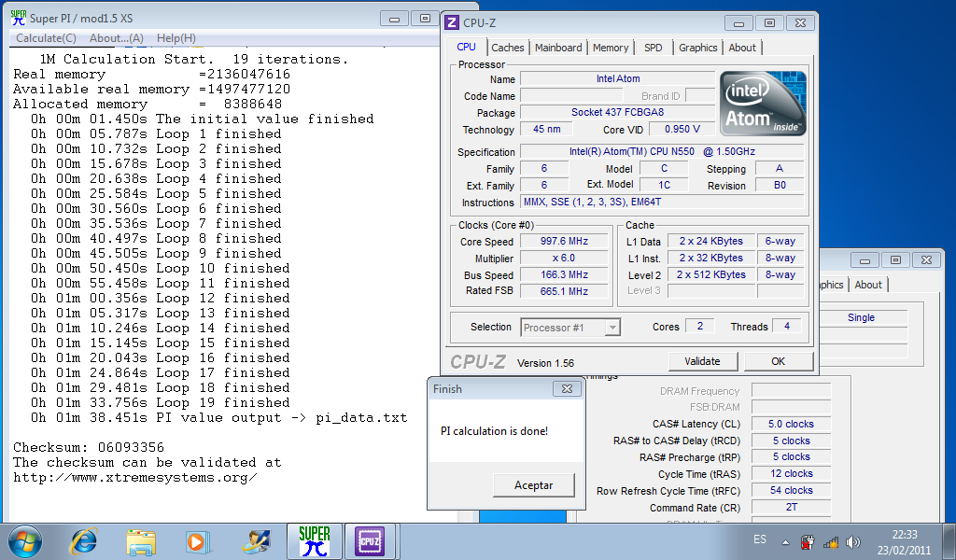Show hidden system tray icons arrow

point(785,541)
